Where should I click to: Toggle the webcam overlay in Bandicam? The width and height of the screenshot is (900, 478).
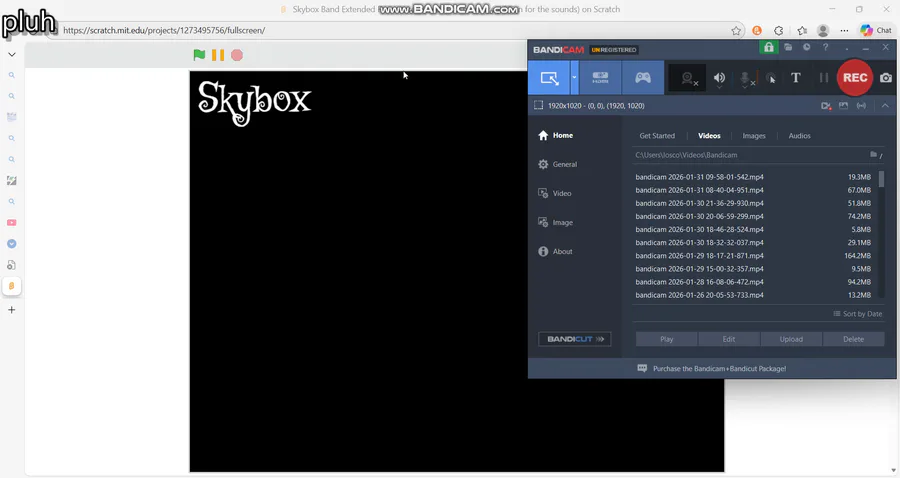click(688, 79)
